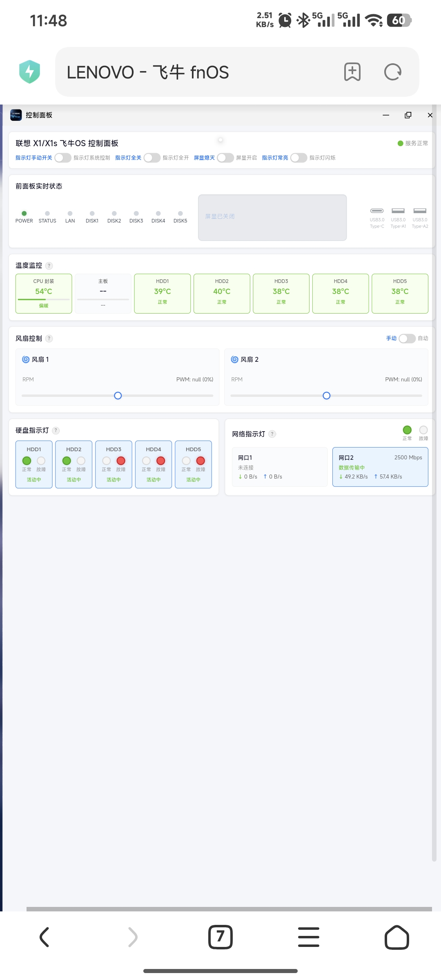Click the USB3.0 Type-A1 port icon
The image size is (441, 980).
(x=398, y=211)
